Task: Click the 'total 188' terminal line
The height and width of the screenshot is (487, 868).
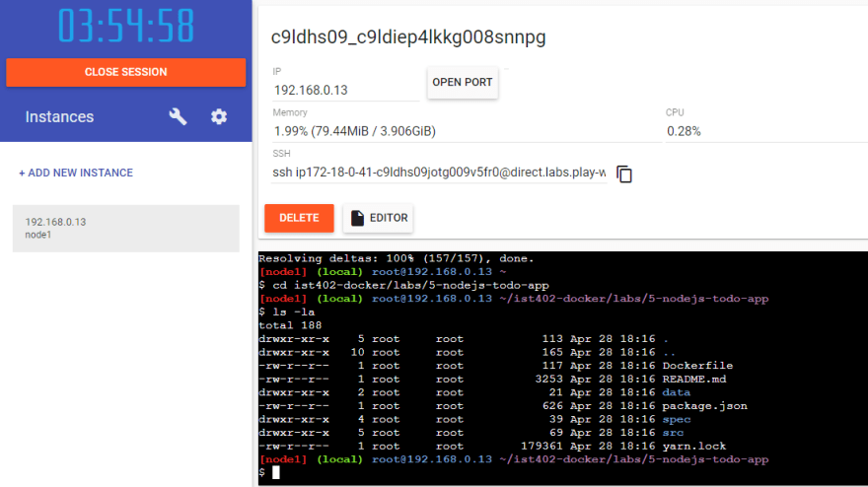Action: (x=290, y=325)
